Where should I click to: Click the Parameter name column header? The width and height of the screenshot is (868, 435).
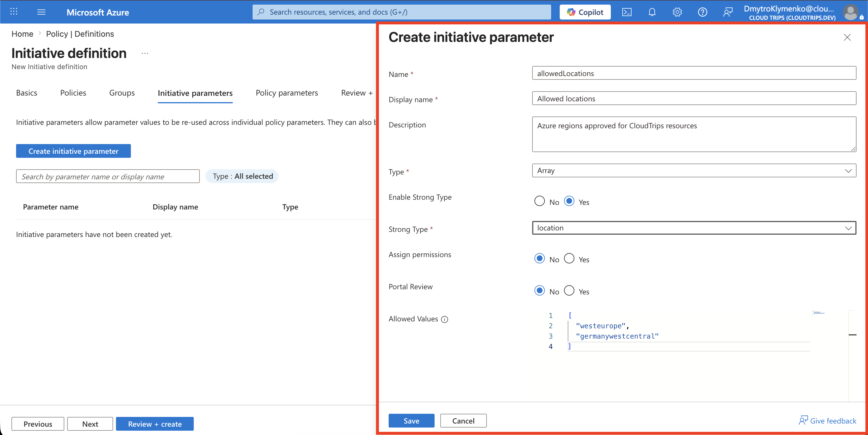[51, 207]
